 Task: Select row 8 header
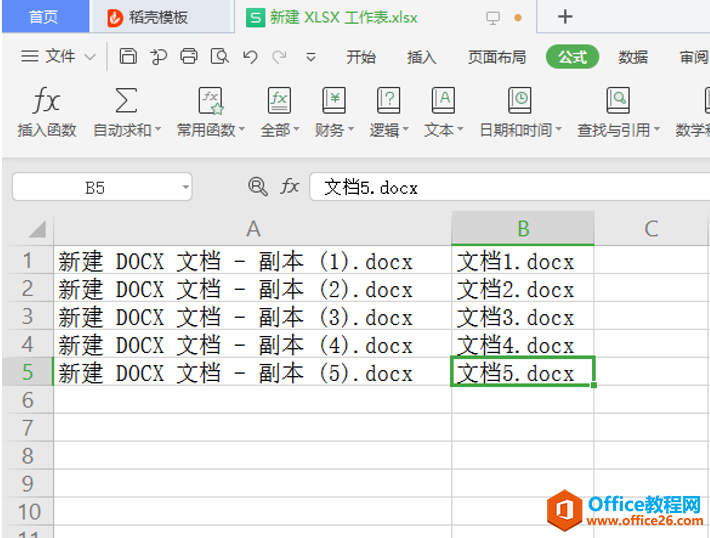tap(27, 456)
